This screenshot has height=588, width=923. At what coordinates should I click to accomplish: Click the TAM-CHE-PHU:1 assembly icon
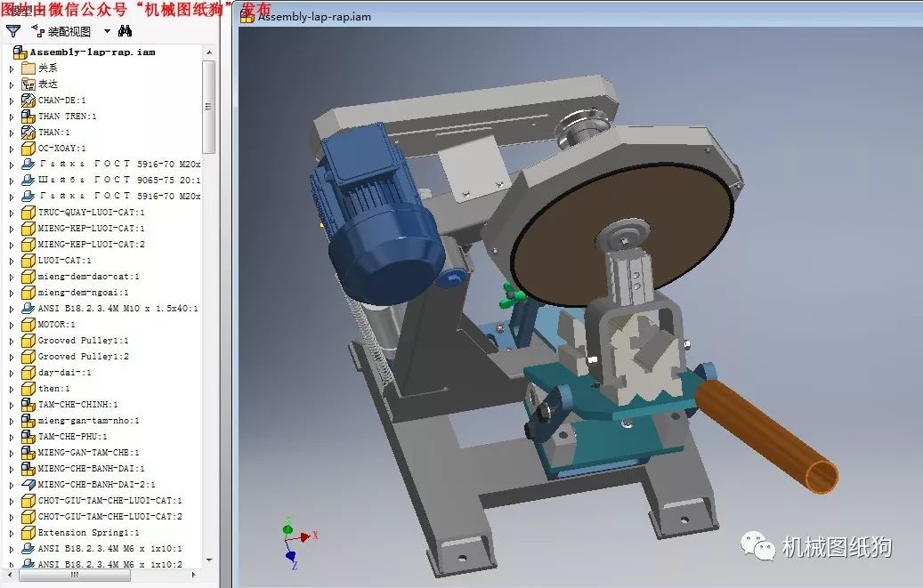tap(28, 436)
